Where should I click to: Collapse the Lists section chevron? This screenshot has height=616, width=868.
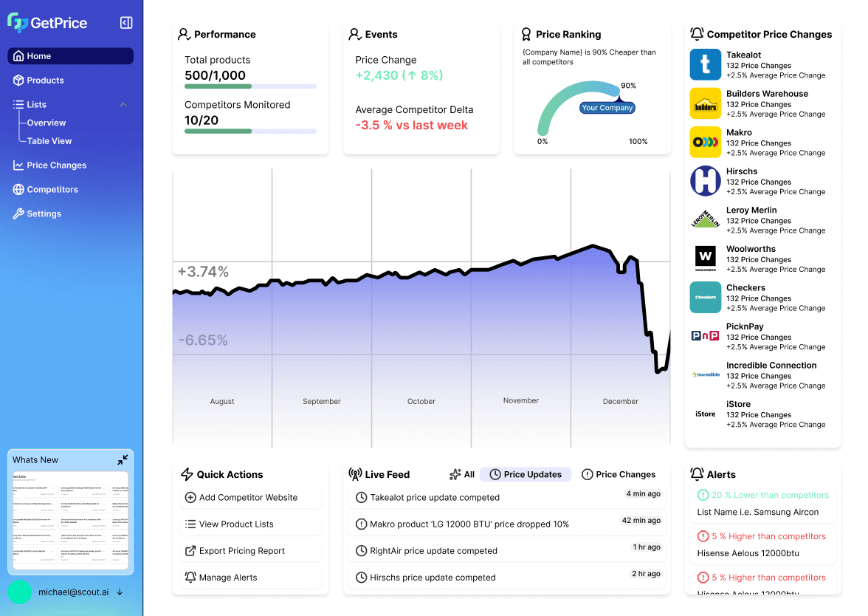pyautogui.click(x=123, y=104)
